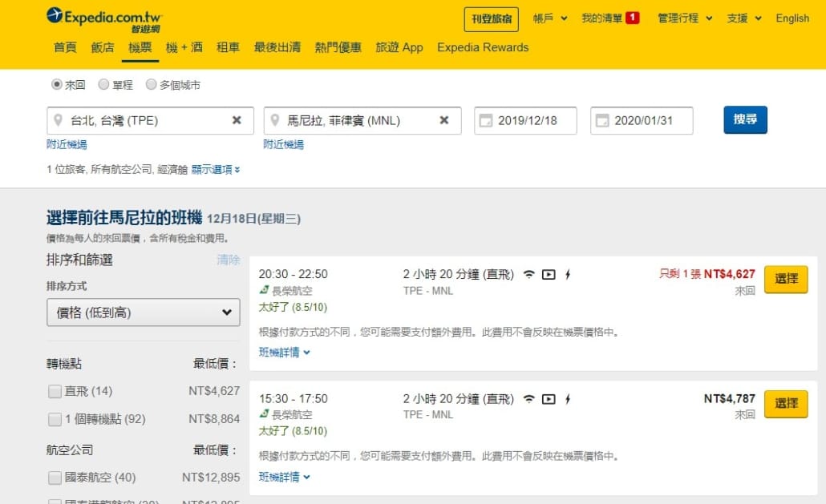The width and height of the screenshot is (826, 504).
Task: Expand 班機詳情 for the 20:30 flight
Action: 285,352
